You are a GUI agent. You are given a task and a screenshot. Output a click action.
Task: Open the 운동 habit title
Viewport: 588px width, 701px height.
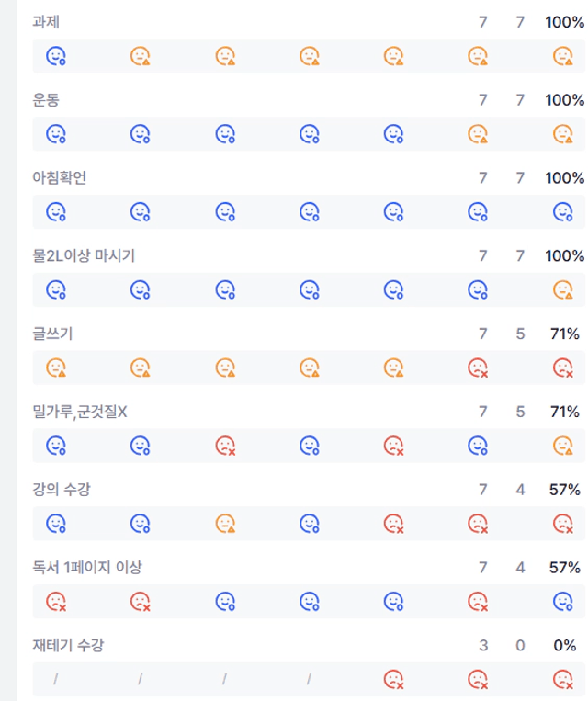click(x=46, y=100)
